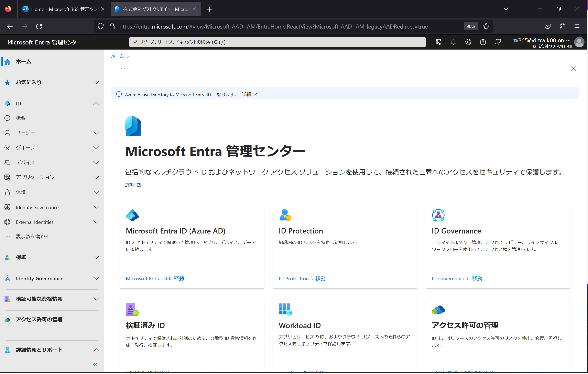Click the Microsoft Entra 管理センター header title
The height and width of the screenshot is (374, 588).
44,42
